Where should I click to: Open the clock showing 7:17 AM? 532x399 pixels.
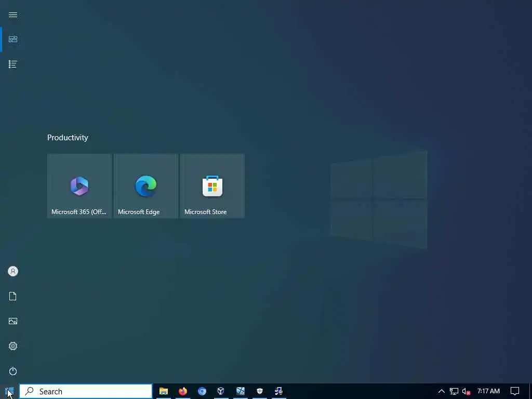coord(488,391)
